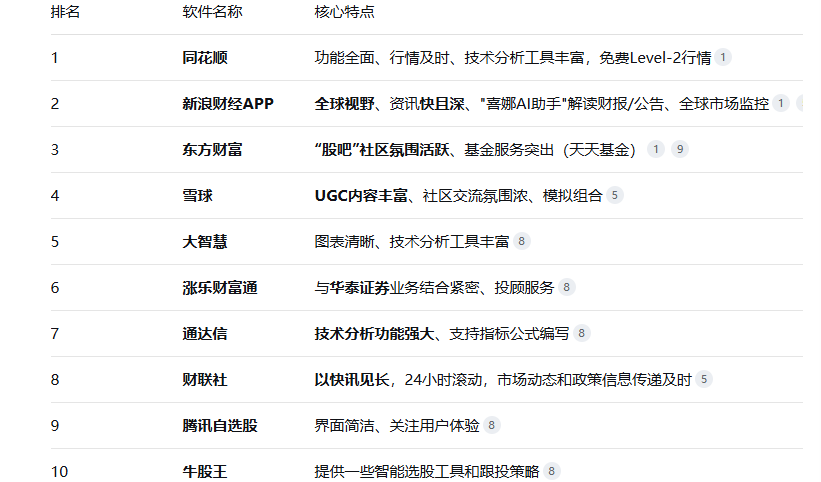
Task: Open citation badge 9 in the 东方财富 row
Action: pyautogui.click(x=680, y=150)
